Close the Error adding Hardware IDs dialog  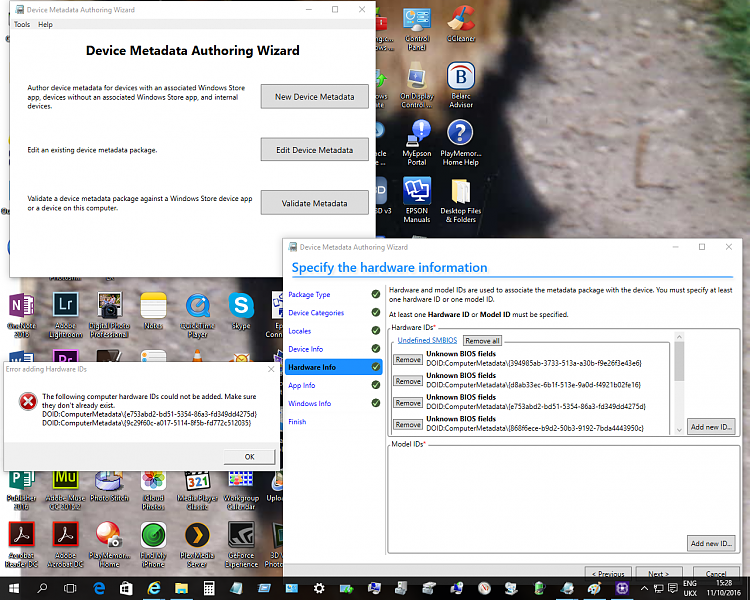coord(271,369)
